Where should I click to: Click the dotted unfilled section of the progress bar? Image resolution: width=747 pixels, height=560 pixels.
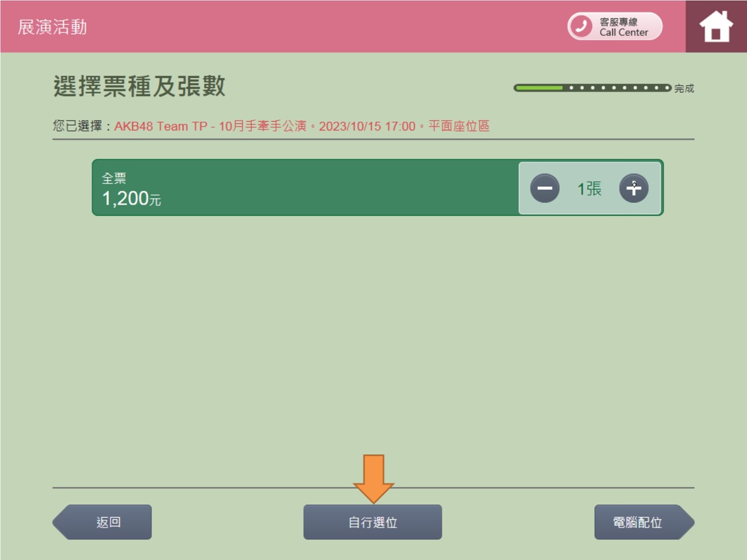[617, 87]
